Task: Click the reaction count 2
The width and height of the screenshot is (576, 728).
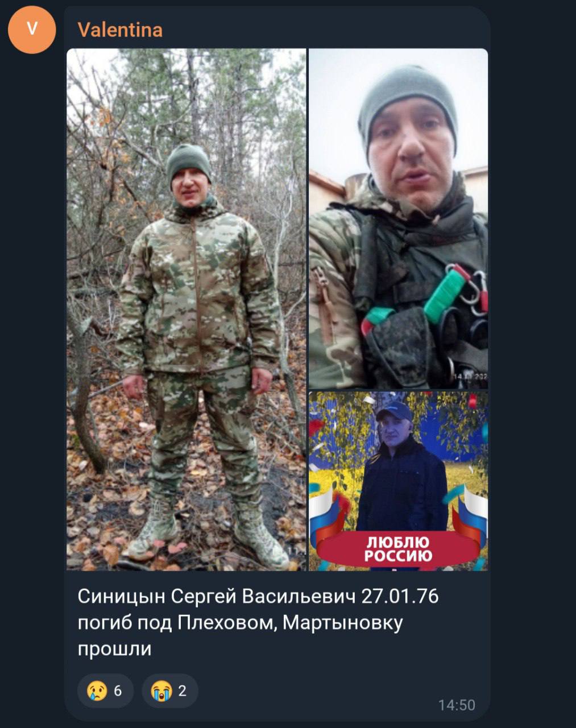Action: [183, 691]
